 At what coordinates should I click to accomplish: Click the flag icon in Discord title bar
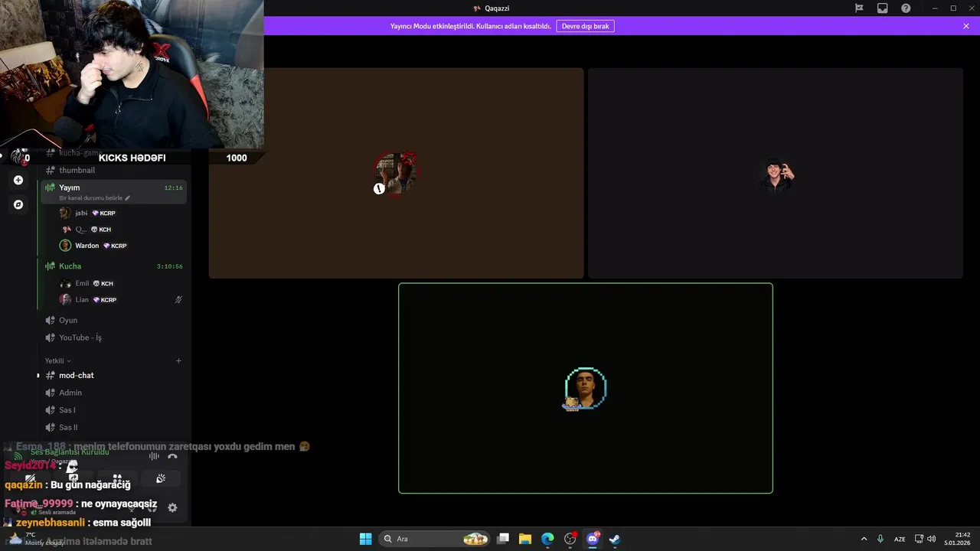(x=859, y=8)
